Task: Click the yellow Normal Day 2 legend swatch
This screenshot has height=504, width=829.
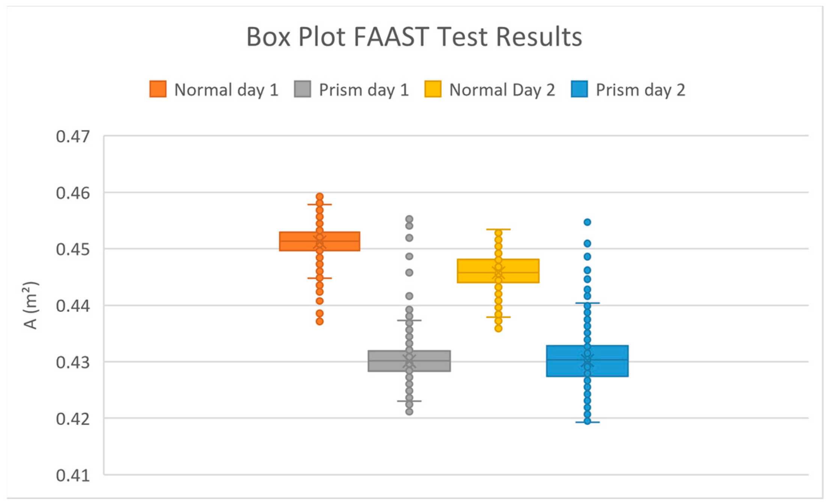Action: coord(433,89)
